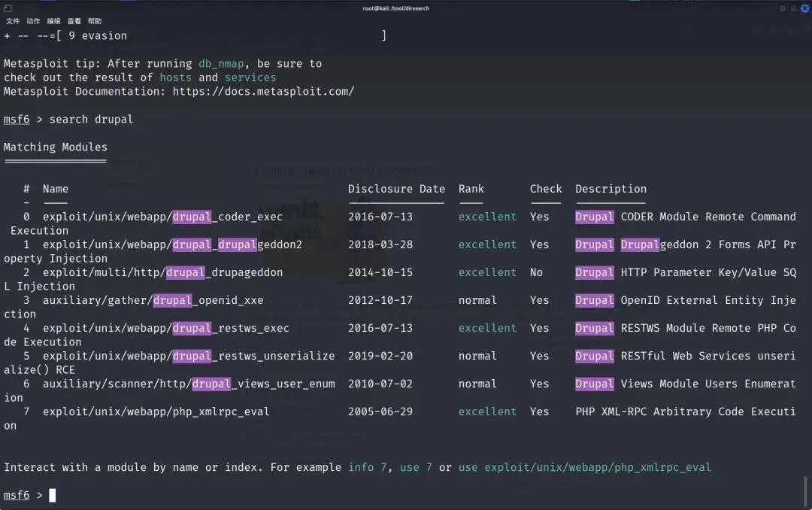Click the disclosure date 2014-10-15

(380, 272)
